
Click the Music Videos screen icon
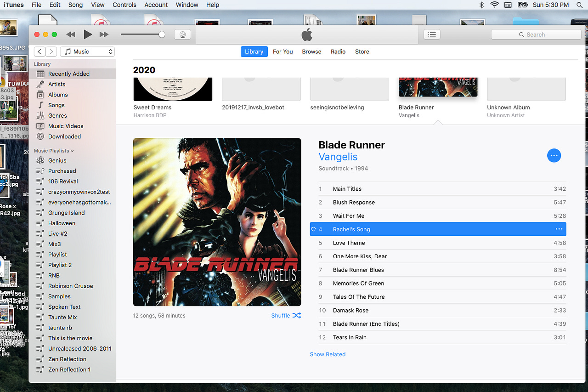point(40,126)
